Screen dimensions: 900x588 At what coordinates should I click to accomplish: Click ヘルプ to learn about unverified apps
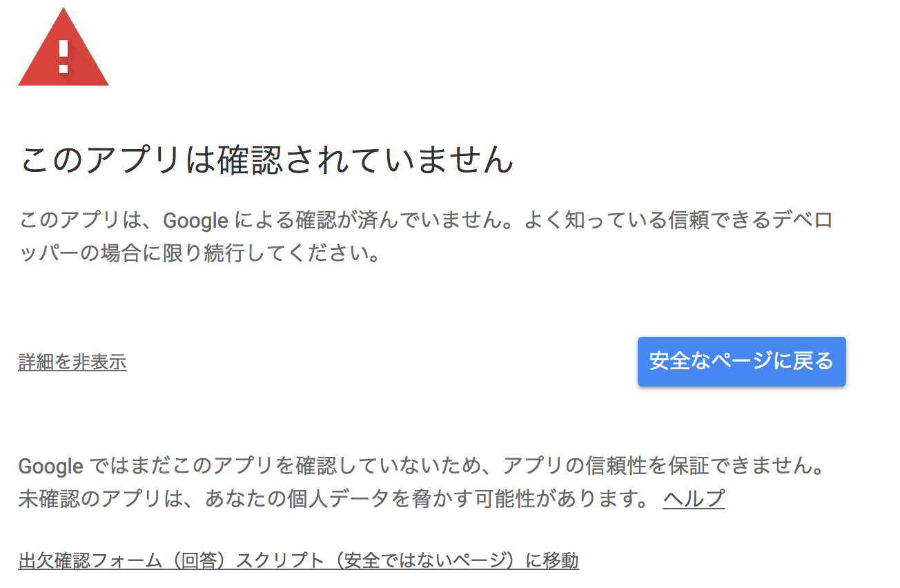pos(693,499)
